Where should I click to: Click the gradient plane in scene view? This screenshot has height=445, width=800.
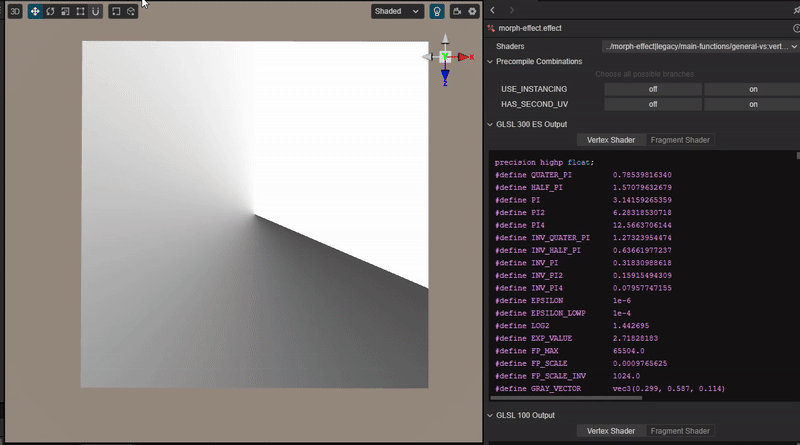tap(255, 214)
